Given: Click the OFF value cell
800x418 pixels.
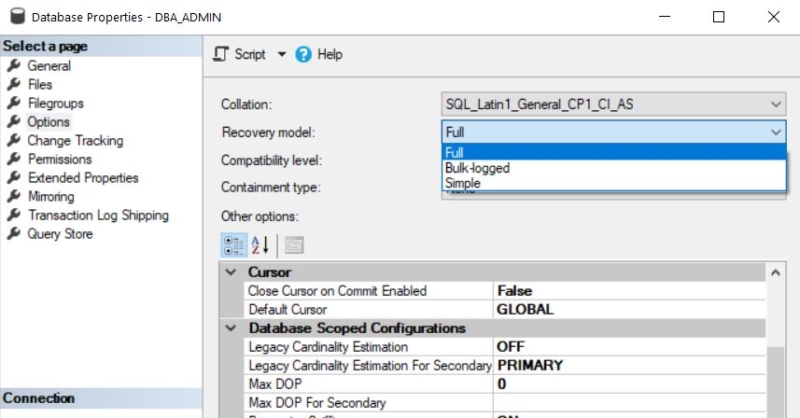Looking at the screenshot, I should (x=630, y=347).
